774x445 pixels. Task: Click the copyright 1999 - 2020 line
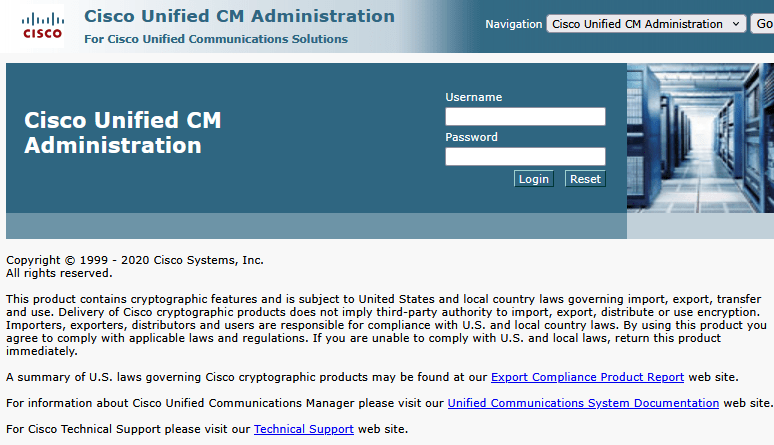coord(135,260)
